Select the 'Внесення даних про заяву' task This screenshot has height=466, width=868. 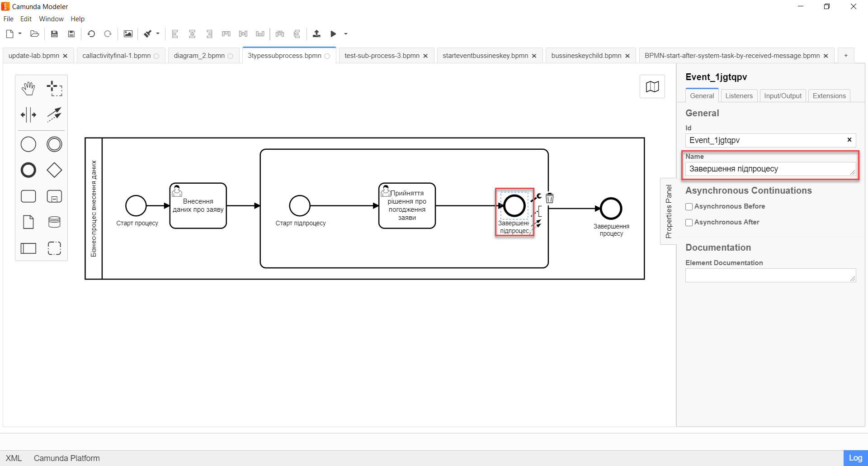click(198, 206)
